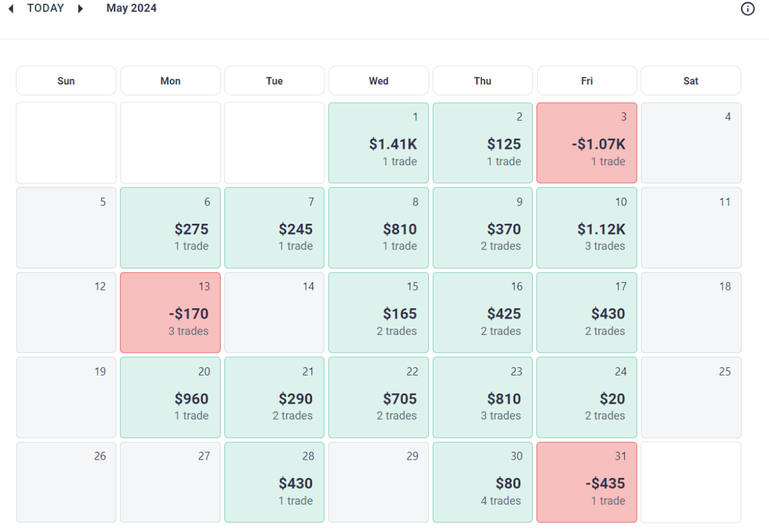Click the May 2024 month label
This screenshot has height=532, width=769.
(x=132, y=8)
